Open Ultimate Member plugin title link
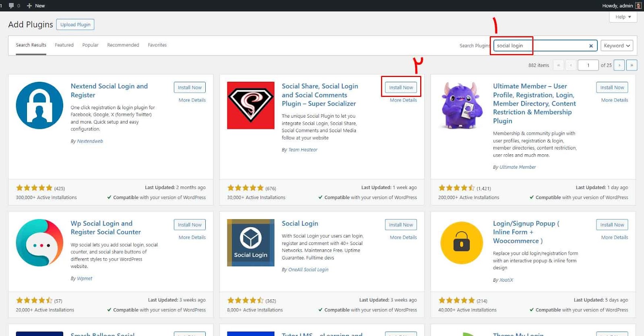This screenshot has height=336, width=644. 535,104
